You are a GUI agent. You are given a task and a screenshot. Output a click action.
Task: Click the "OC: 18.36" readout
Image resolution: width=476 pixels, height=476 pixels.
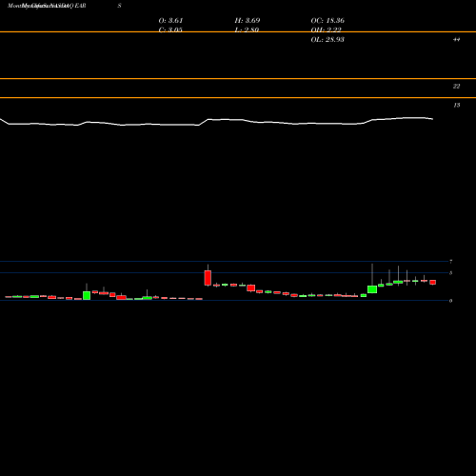point(327,21)
